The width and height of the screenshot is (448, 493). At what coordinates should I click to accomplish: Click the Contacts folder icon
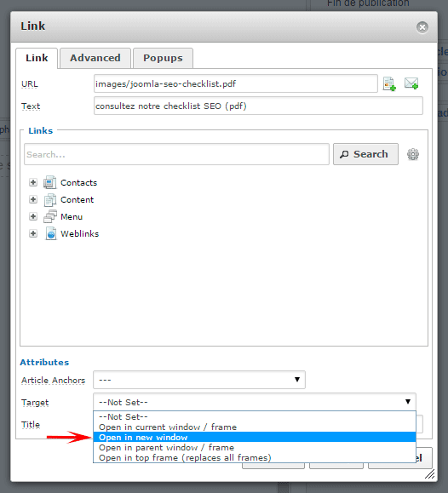[49, 182]
